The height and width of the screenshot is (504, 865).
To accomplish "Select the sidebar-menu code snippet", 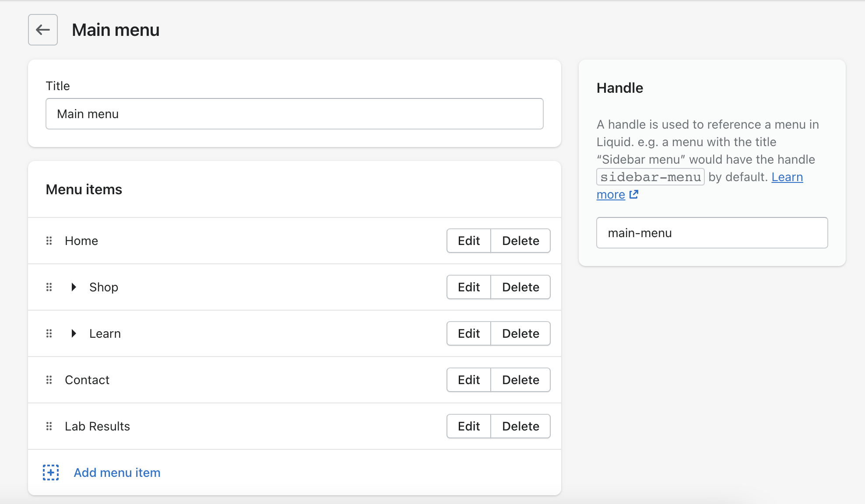I will pos(650,177).
